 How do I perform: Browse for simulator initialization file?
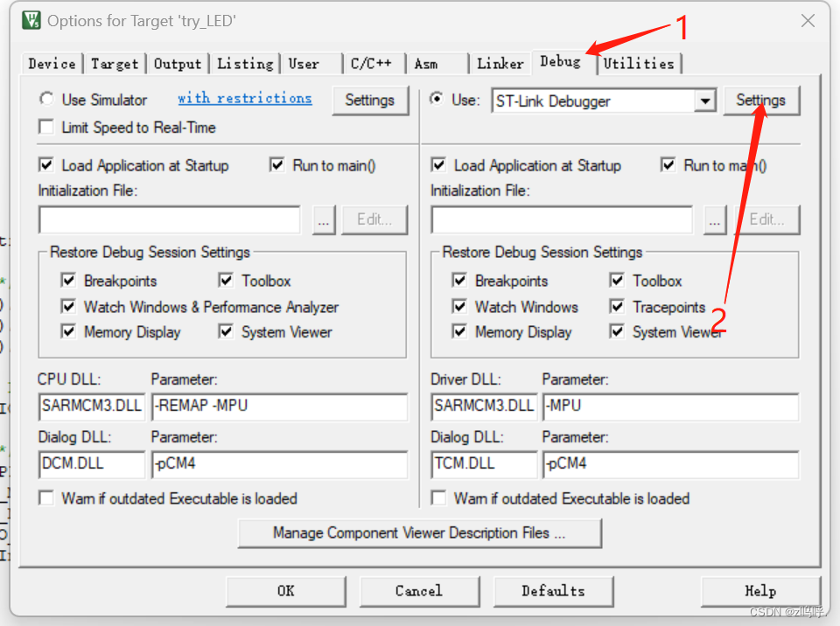click(324, 219)
